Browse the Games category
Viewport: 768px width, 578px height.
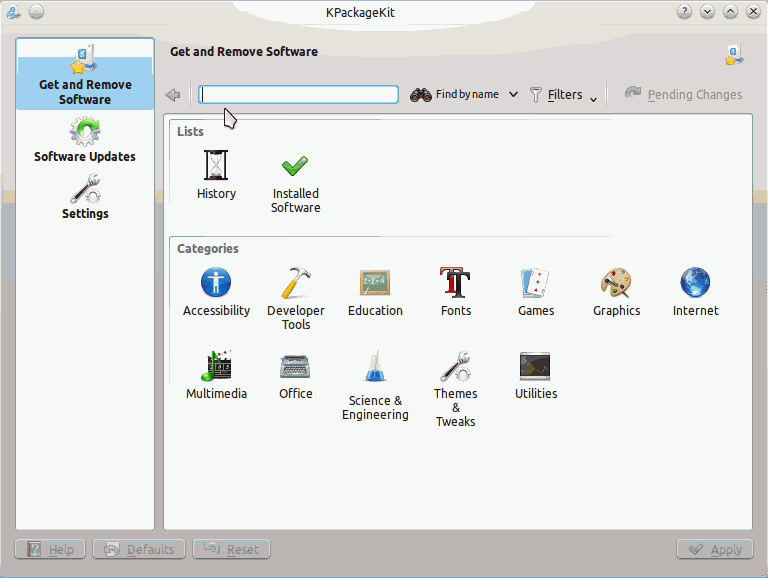pyautogui.click(x=536, y=292)
